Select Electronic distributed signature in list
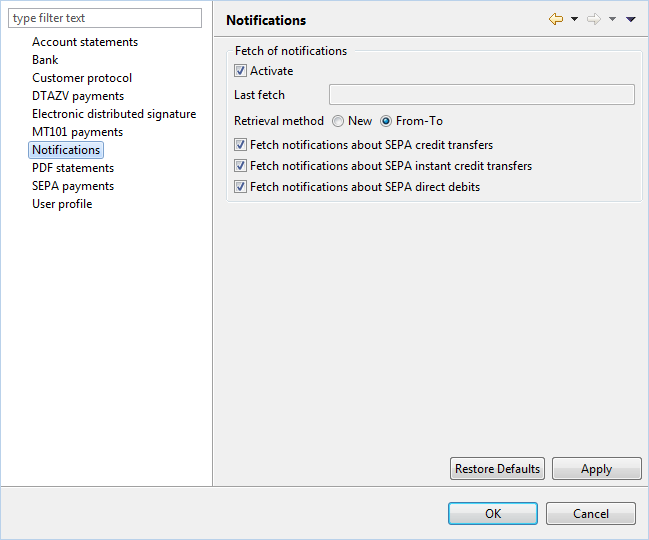Viewport: 649px width, 540px height. pos(114,114)
